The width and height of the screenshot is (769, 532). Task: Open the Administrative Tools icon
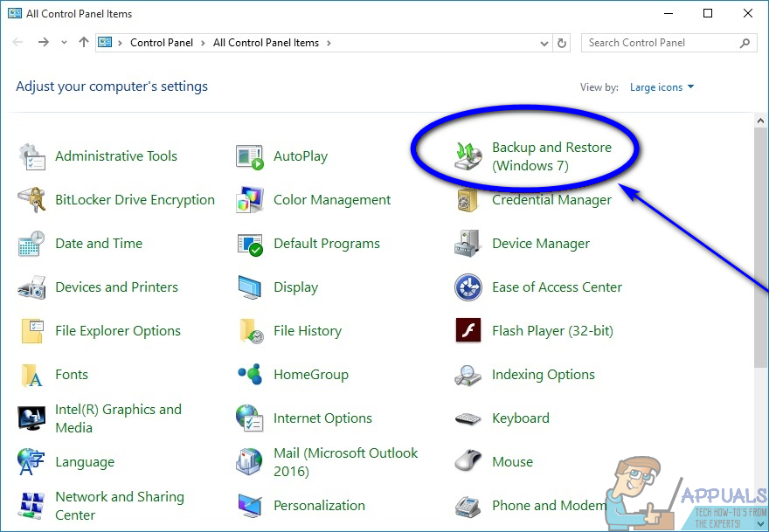click(x=32, y=157)
